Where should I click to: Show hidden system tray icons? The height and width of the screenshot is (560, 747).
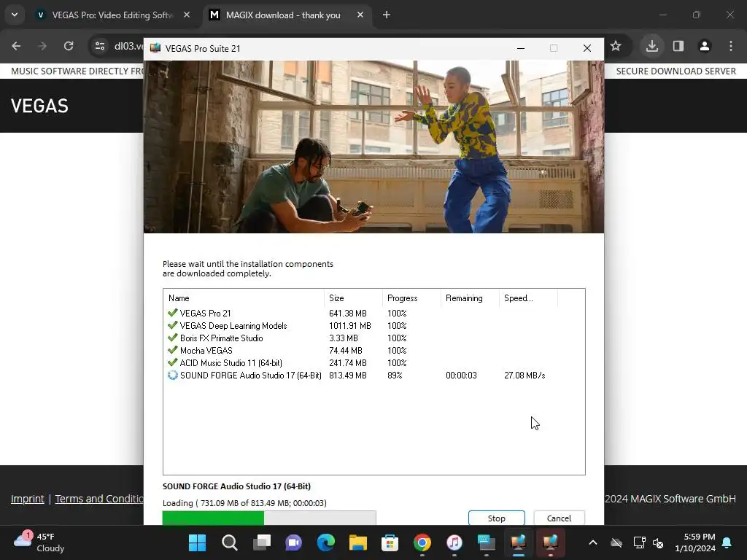click(592, 542)
